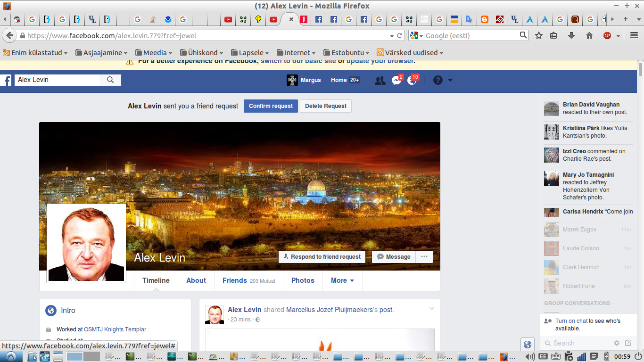644x362 pixels.
Task: Click the Message button on cover
Action: click(394, 257)
